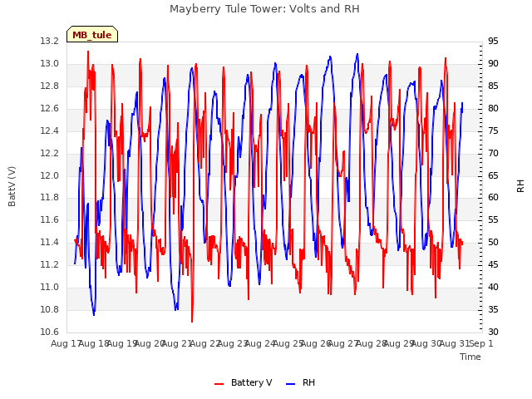This screenshot has width=532, height=399.
Task: Click the 'Aug 31' date label
Action: [454, 343]
